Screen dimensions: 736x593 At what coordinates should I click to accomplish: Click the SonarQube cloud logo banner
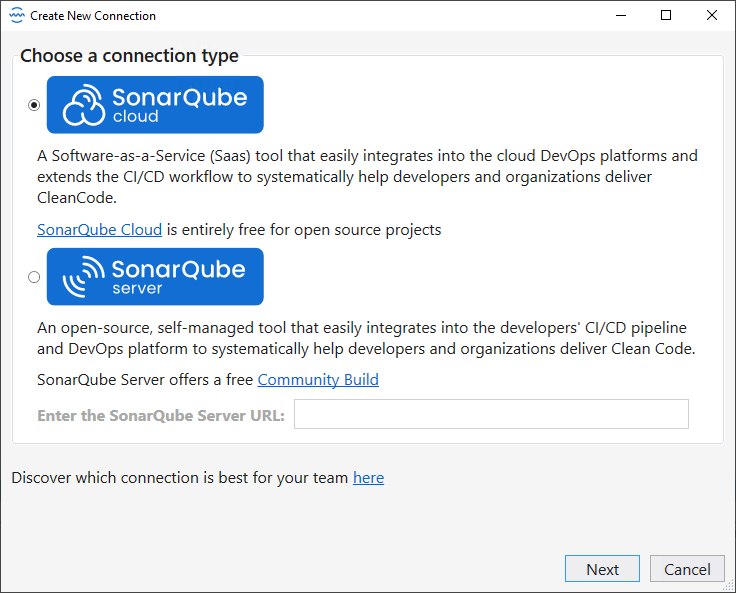click(155, 105)
